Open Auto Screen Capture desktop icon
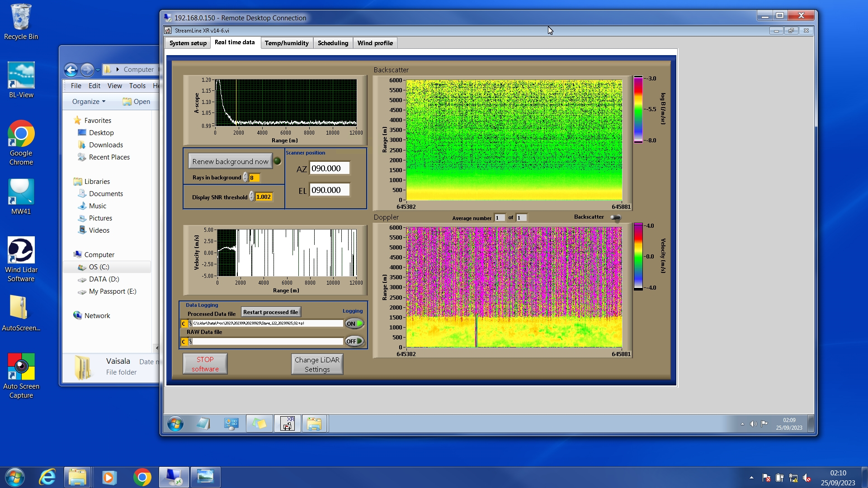Viewport: 868px width, 488px height. [x=21, y=375]
